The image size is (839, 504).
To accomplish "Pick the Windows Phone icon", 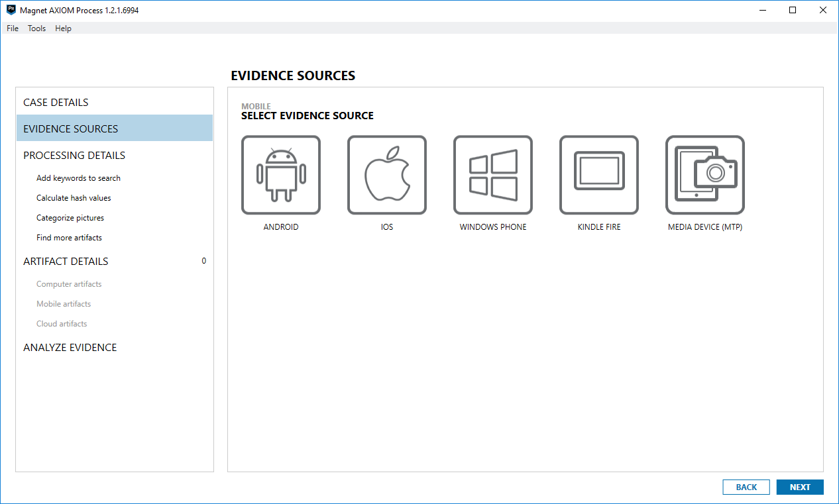I will pyautogui.click(x=493, y=176).
